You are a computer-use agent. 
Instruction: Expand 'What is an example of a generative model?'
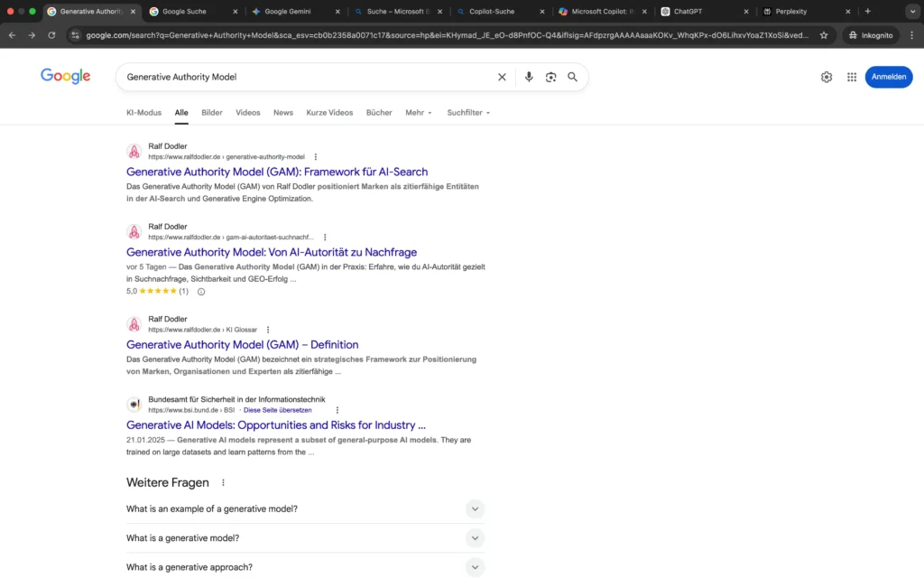click(x=475, y=508)
